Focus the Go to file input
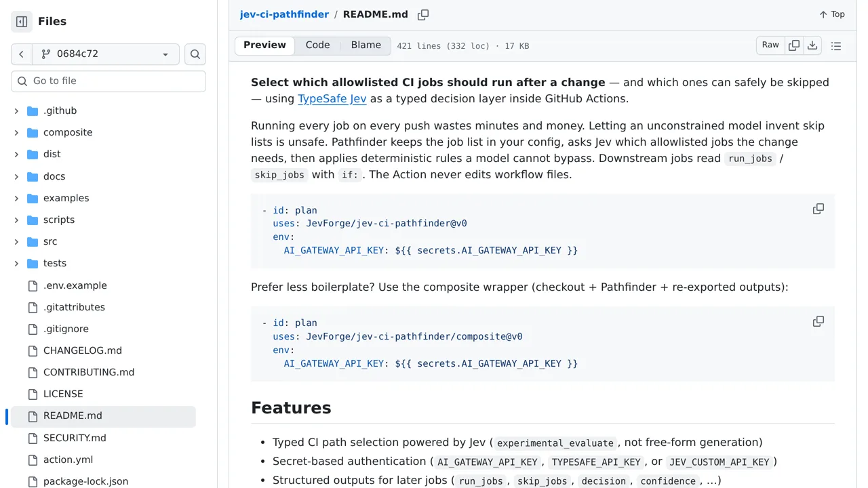The image size is (868, 488). [108, 81]
